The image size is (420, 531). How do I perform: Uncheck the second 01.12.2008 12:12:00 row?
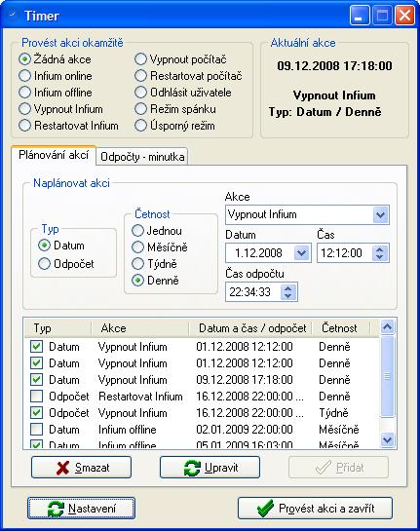click(37, 363)
